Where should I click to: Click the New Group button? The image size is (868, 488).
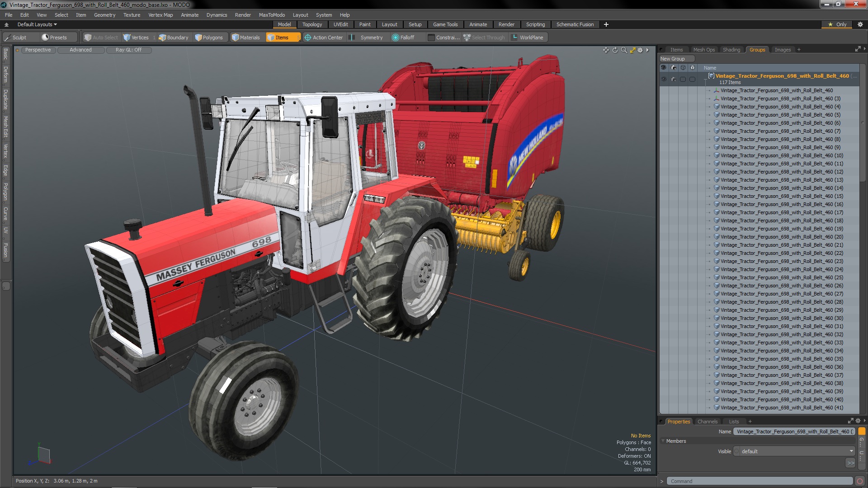(677, 59)
